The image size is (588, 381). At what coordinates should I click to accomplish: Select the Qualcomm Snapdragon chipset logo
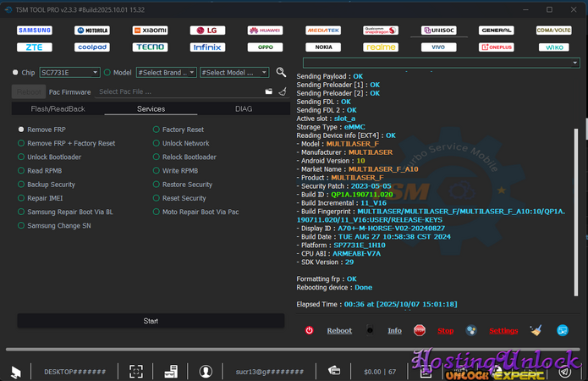(380, 30)
